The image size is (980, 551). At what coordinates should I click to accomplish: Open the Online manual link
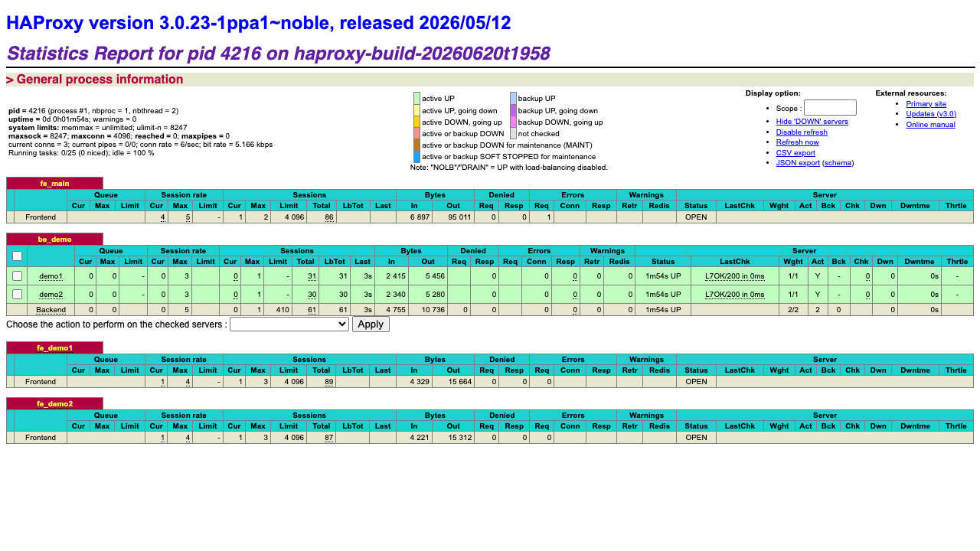pyautogui.click(x=930, y=125)
